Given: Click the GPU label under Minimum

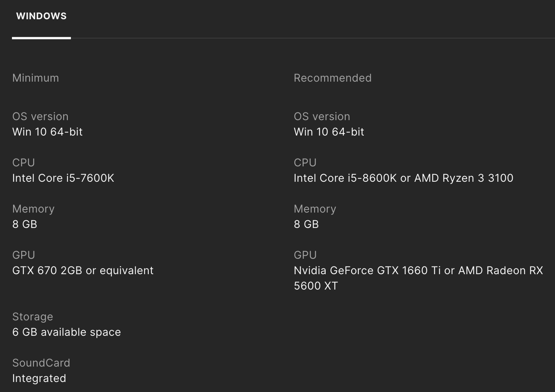Looking at the screenshot, I should tap(24, 255).
